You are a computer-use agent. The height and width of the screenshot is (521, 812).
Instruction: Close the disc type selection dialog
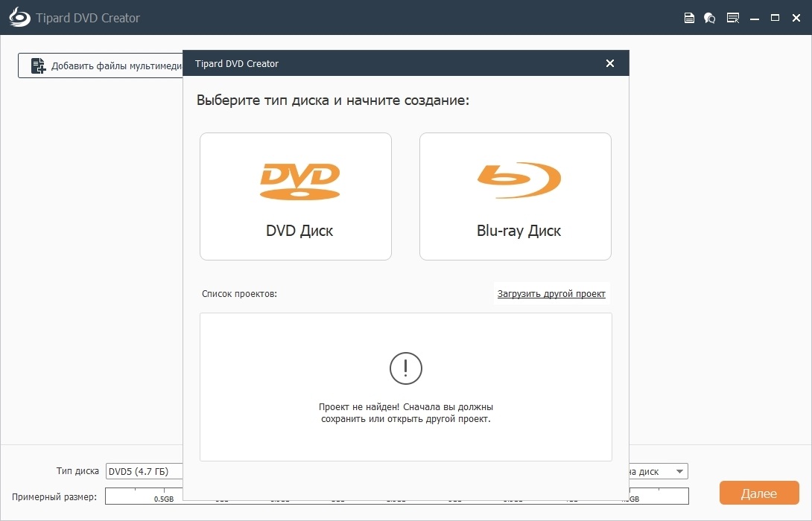tap(610, 63)
